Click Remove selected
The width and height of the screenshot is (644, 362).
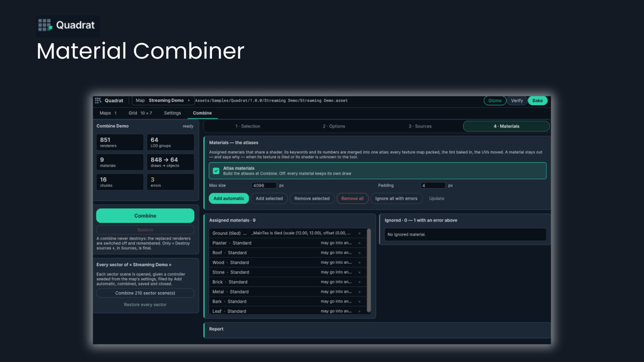(x=312, y=198)
